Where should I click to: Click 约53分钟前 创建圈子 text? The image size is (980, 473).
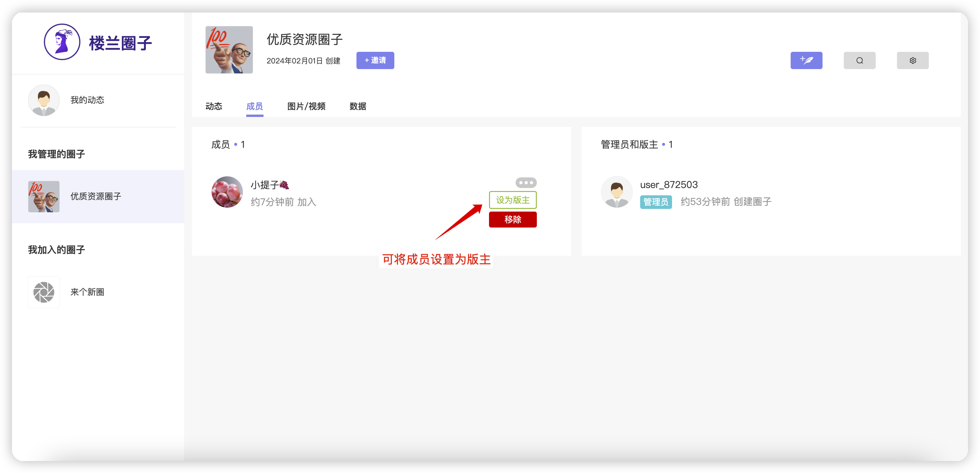tap(726, 202)
